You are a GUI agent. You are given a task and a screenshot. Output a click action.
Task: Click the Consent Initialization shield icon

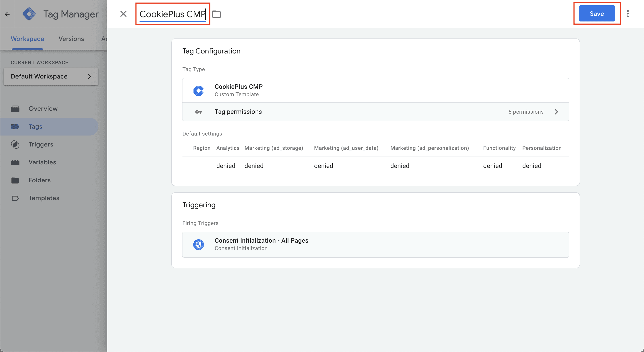pyautogui.click(x=199, y=244)
